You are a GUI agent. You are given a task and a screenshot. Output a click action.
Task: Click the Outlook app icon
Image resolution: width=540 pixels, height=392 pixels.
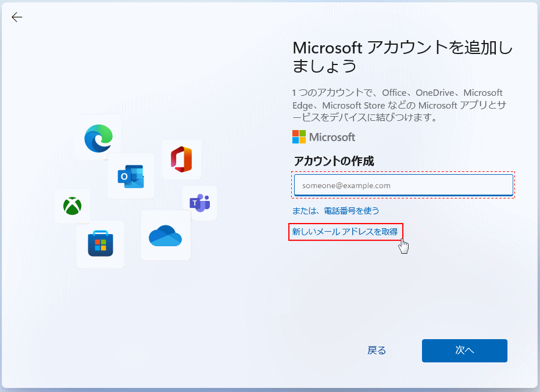pos(131,176)
